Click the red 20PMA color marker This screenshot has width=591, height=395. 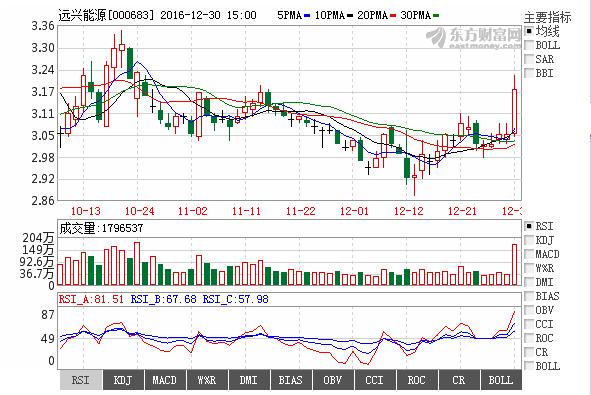pyautogui.click(x=393, y=16)
